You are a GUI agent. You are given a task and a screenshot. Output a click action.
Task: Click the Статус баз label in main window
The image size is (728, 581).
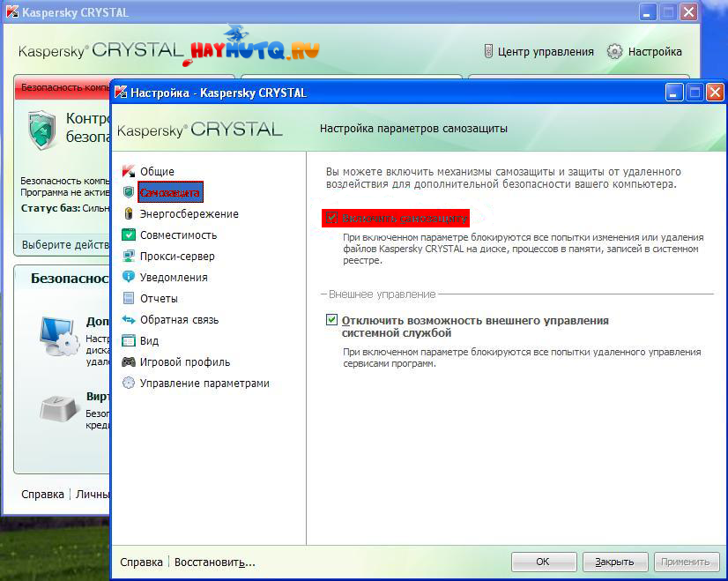(50, 208)
